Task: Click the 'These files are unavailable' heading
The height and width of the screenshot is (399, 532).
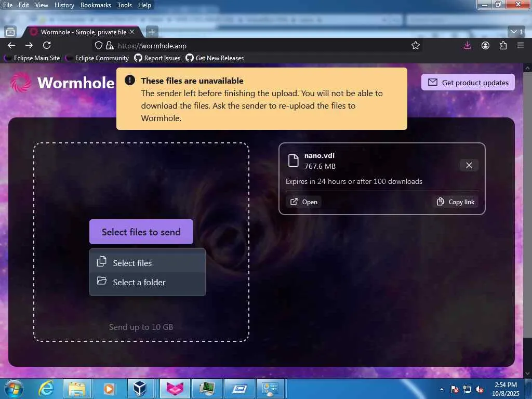Action: point(192,81)
